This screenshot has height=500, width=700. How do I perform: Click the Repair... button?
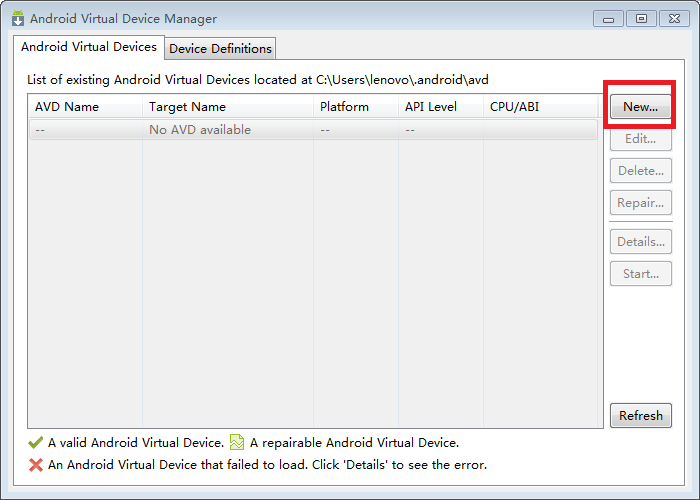pyautogui.click(x=641, y=203)
